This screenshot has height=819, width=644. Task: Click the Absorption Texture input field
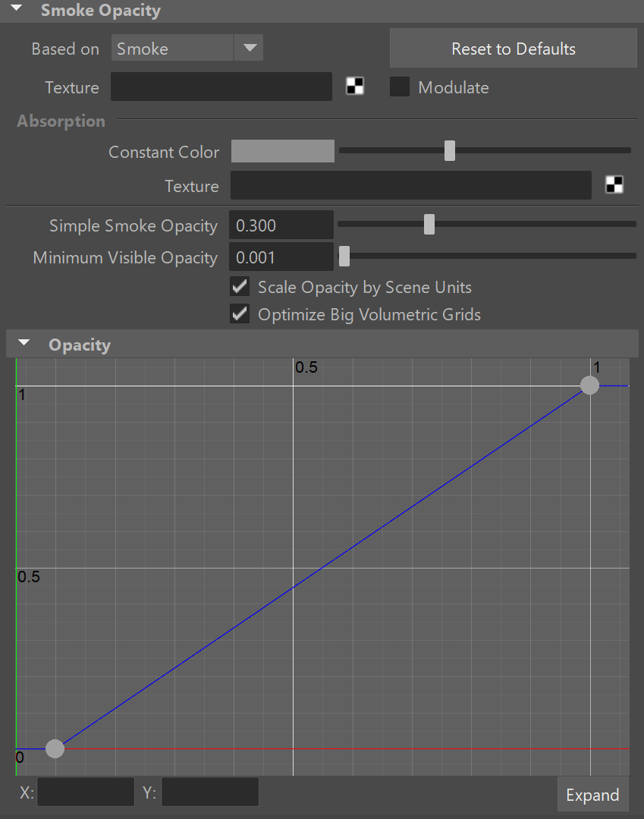click(410, 185)
